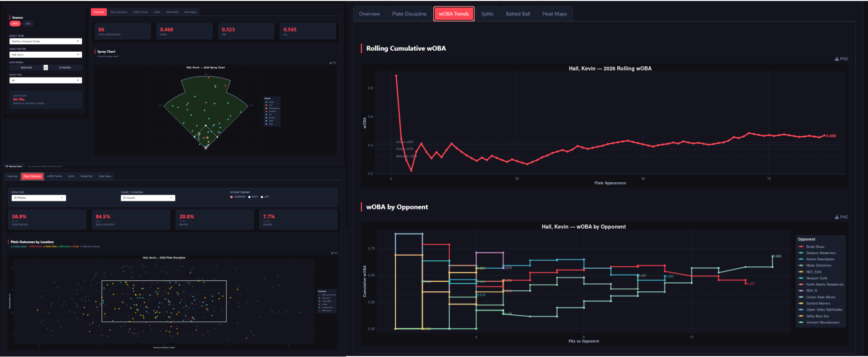Image resolution: width=868 pixels, height=357 pixels.
Task: Click the 84.5% Zone Contact card
Action: [131, 219]
